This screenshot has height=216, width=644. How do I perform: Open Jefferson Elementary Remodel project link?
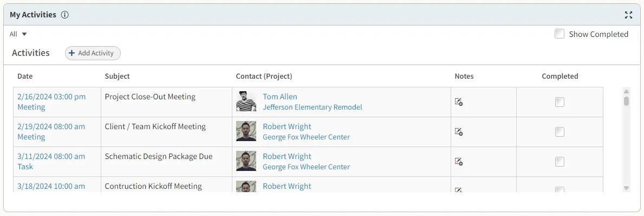click(312, 107)
